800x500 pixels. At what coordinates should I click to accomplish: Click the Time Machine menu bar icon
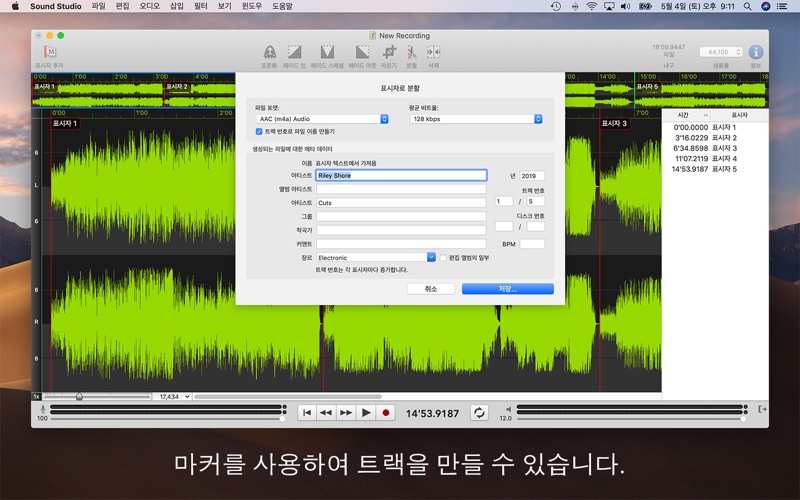(556, 6)
